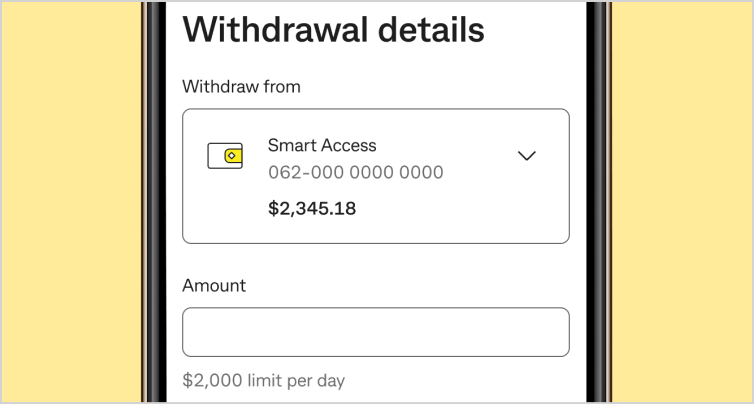
Task: Click the Withdrawal details heading
Action: pyautogui.click(x=333, y=29)
